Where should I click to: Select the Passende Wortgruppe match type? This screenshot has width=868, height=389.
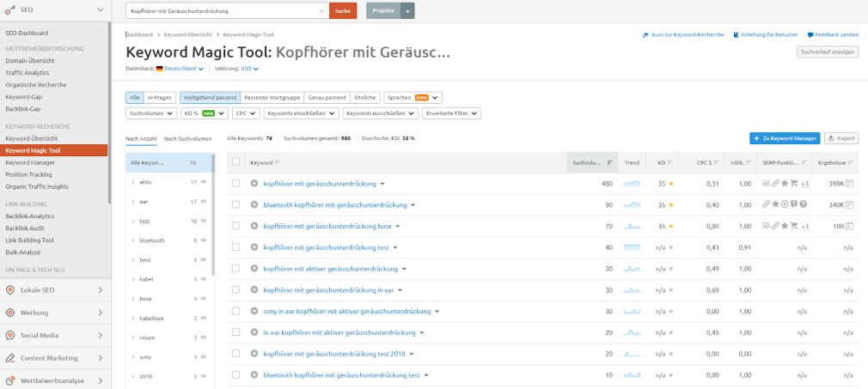(x=272, y=97)
